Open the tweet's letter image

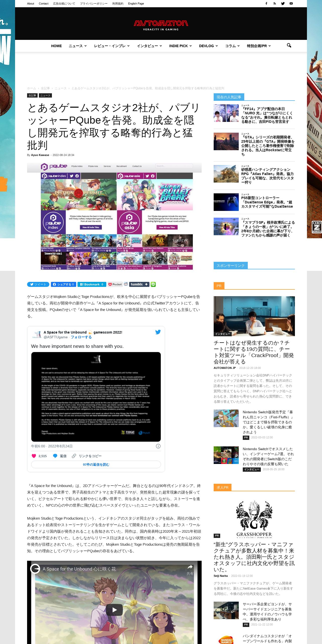96,397
